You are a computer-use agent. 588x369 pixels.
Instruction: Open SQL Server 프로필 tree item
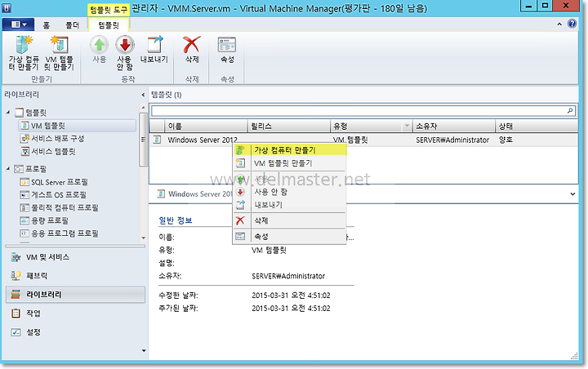tap(54, 182)
